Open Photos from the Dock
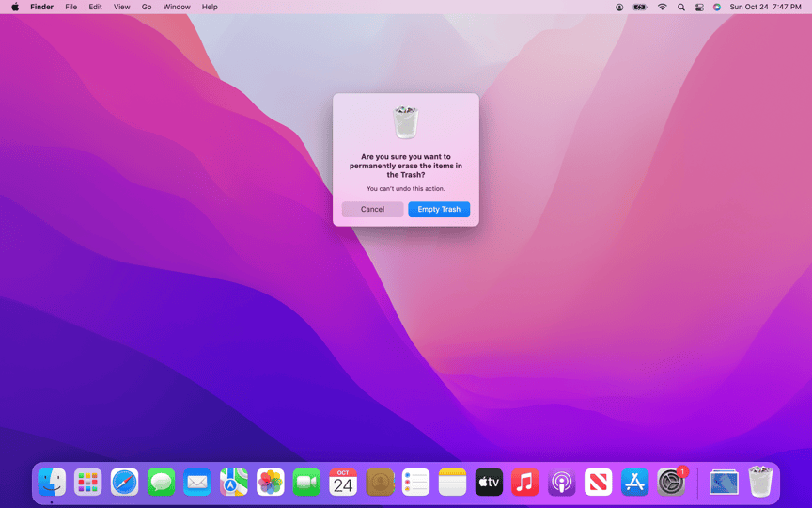 pyautogui.click(x=271, y=482)
